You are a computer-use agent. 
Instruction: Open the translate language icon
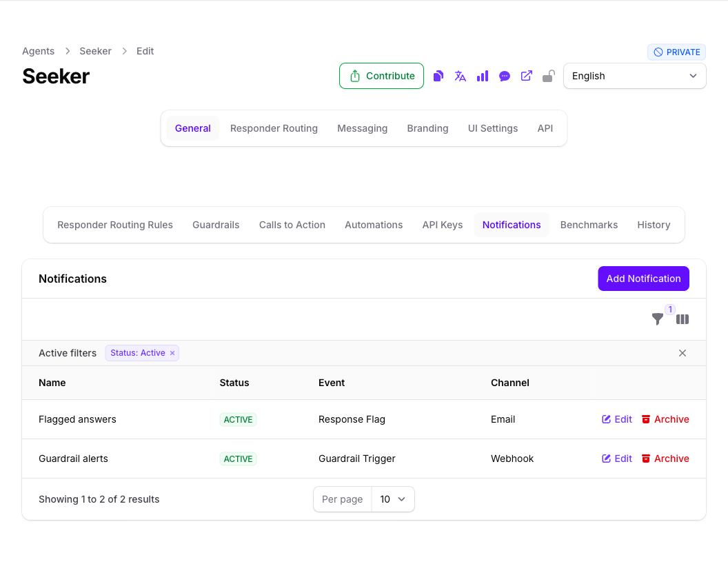[460, 76]
